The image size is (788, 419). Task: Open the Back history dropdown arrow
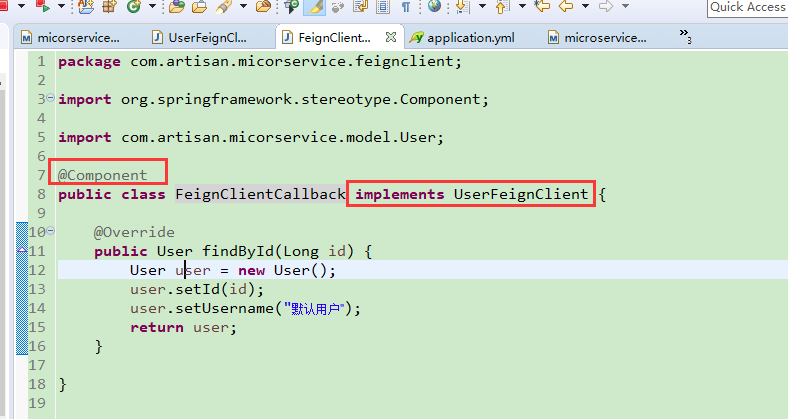tap(585, 6)
